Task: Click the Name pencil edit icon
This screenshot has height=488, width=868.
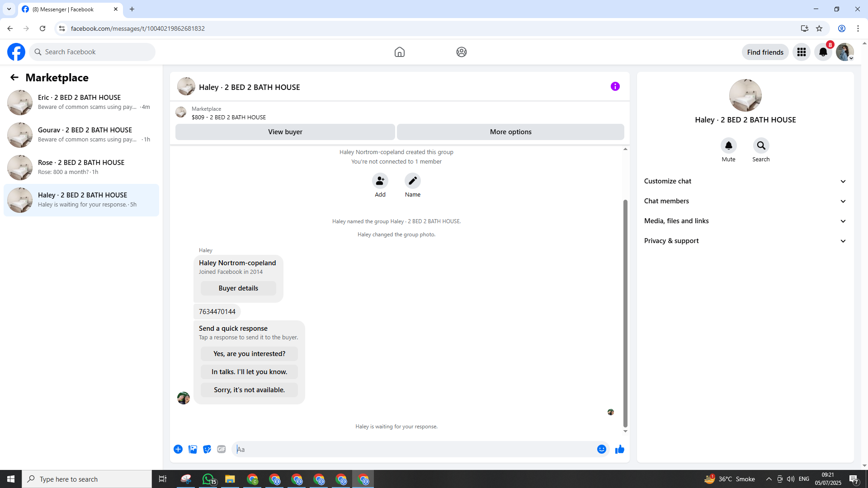Action: coord(412,181)
